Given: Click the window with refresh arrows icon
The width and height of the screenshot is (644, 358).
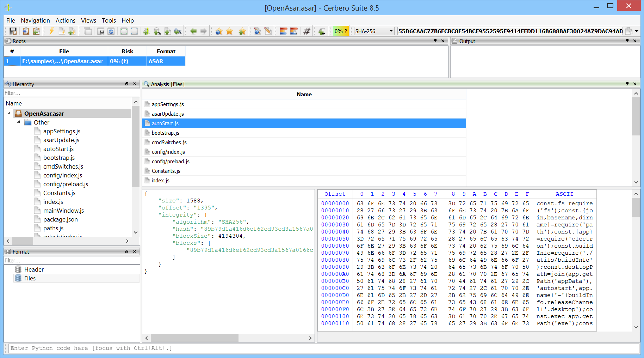Looking at the screenshot, I should click(x=111, y=31).
